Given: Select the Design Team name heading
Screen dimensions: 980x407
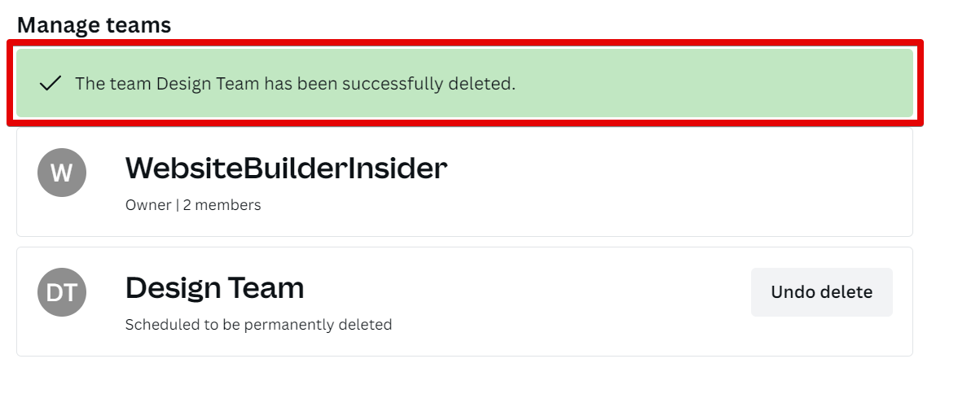Looking at the screenshot, I should coord(214,288).
